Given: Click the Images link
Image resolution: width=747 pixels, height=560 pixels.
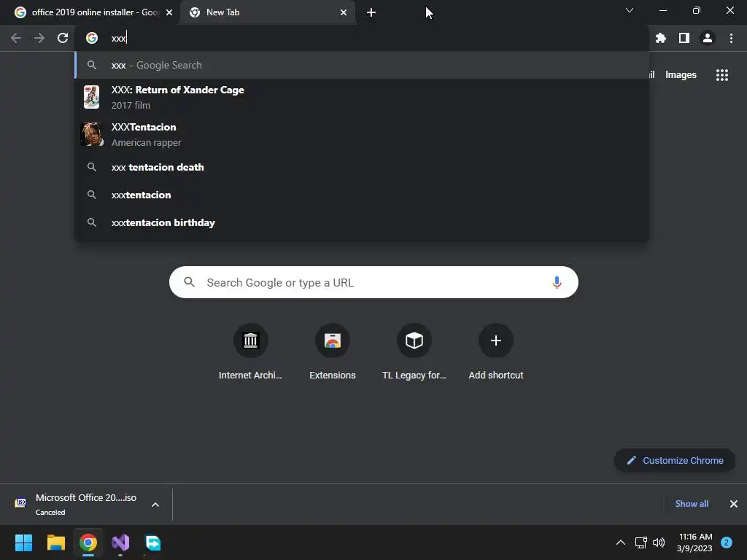Looking at the screenshot, I should point(681,75).
